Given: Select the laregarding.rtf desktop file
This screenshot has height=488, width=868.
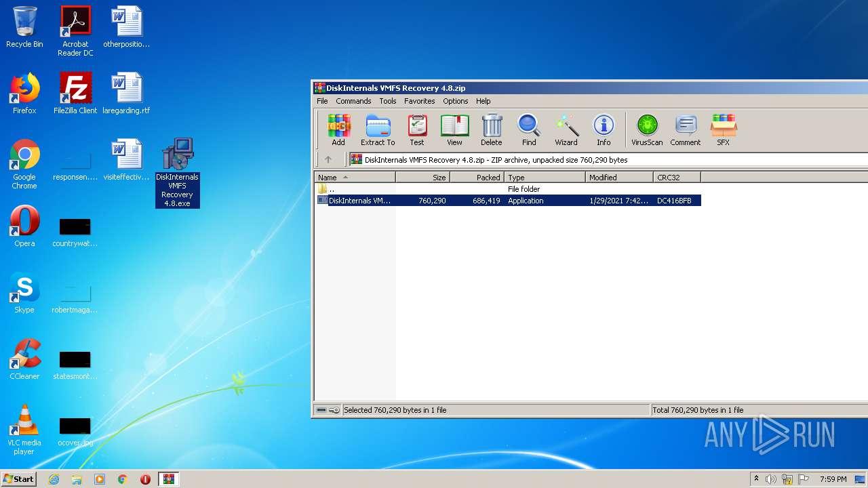Looking at the screenshot, I should pyautogui.click(x=126, y=94).
